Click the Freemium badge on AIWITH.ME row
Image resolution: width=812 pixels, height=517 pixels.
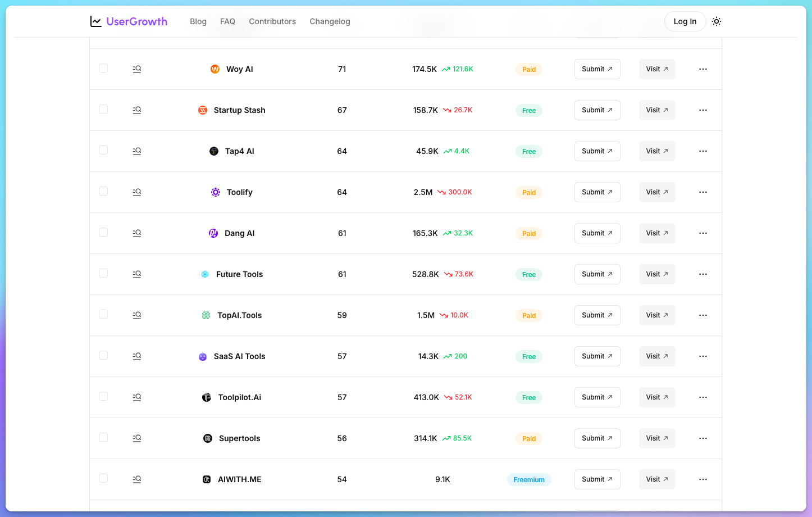pyautogui.click(x=529, y=480)
